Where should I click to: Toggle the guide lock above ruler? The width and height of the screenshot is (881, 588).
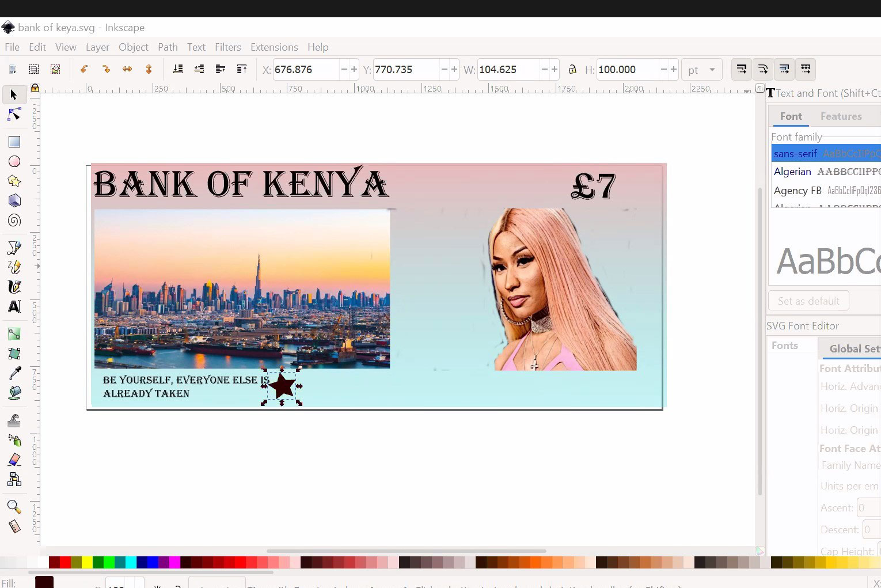(35, 88)
